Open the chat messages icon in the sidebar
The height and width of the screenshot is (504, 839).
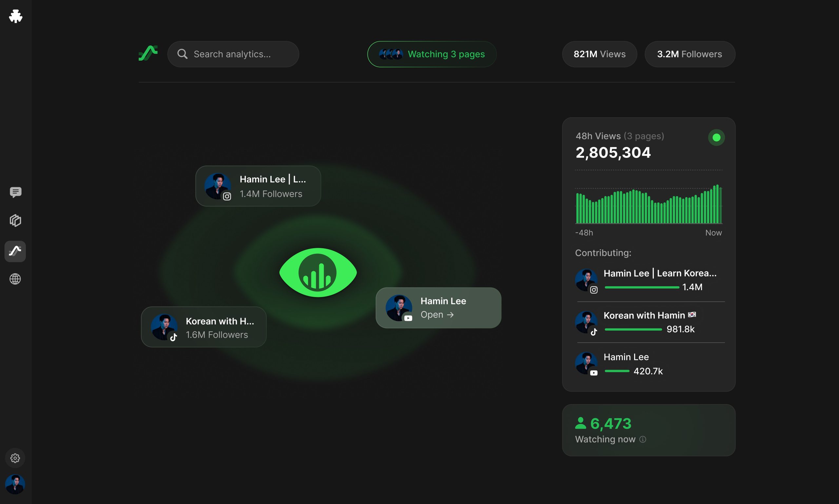tap(15, 193)
